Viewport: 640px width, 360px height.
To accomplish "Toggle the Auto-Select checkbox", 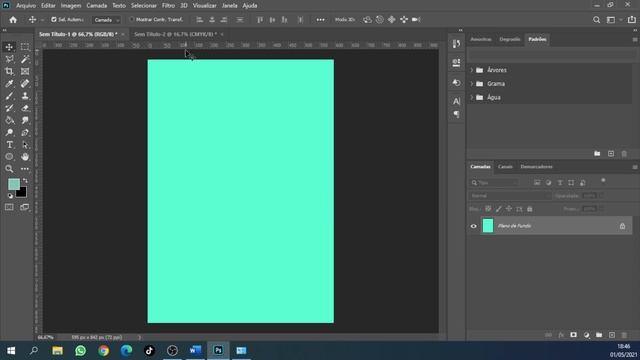I will pyautogui.click(x=53, y=20).
